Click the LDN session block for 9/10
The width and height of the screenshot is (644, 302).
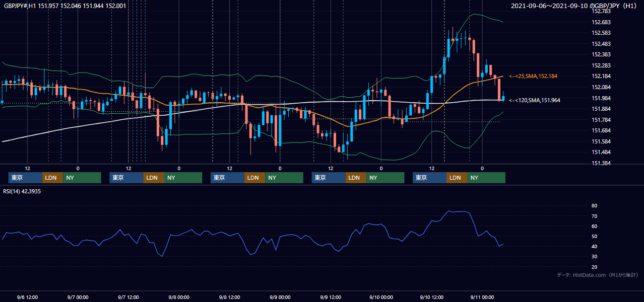457,178
